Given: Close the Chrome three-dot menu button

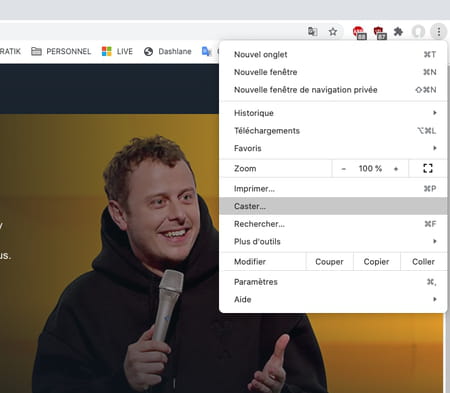Looking at the screenshot, I should [439, 32].
